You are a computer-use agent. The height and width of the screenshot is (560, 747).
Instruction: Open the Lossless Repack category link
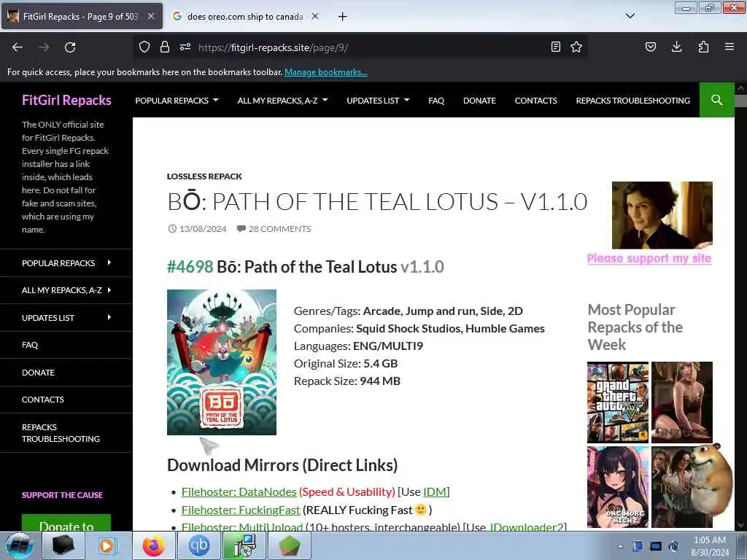pos(204,176)
